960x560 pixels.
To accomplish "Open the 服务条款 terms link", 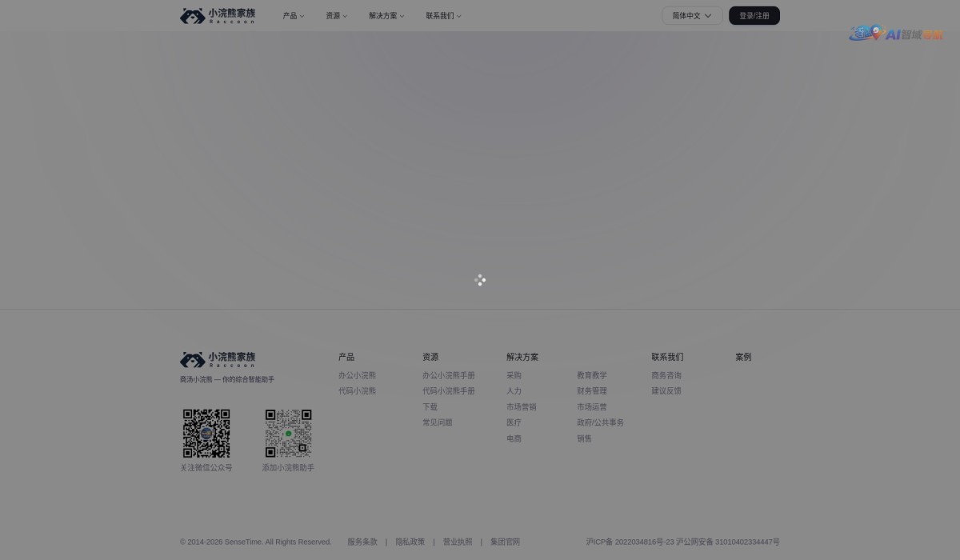I will (x=362, y=542).
